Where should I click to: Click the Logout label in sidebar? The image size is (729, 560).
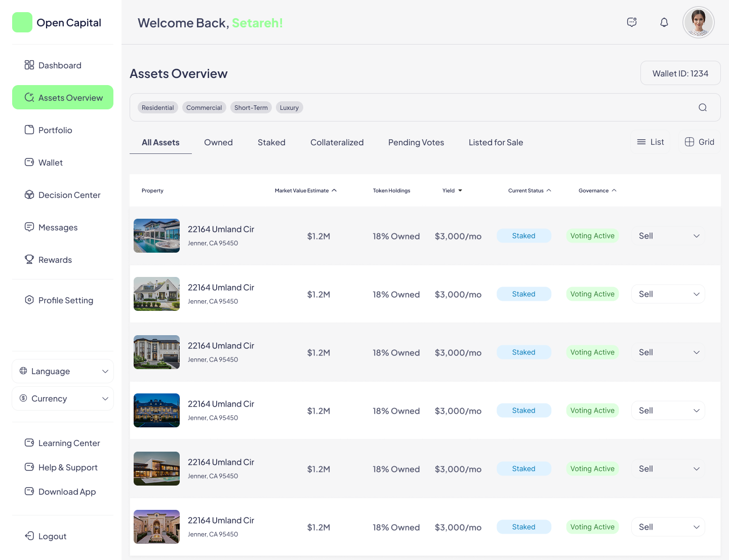[53, 536]
